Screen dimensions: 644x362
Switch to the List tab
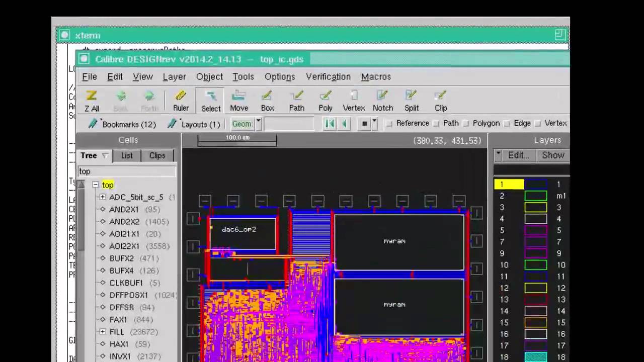[x=127, y=155]
